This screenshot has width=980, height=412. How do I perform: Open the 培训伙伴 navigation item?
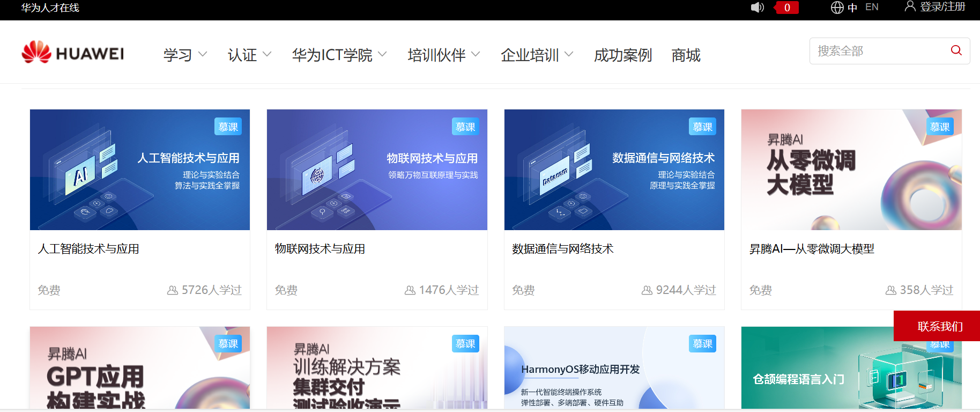pos(436,55)
